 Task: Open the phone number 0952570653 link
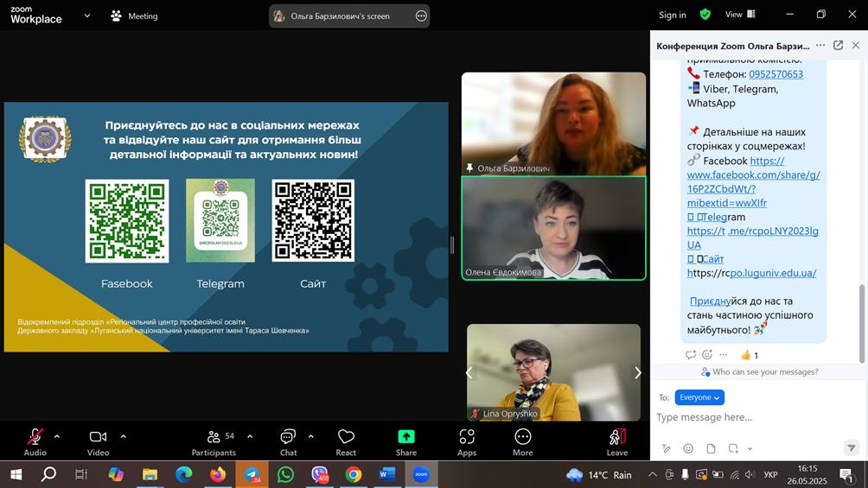pyautogui.click(x=775, y=74)
